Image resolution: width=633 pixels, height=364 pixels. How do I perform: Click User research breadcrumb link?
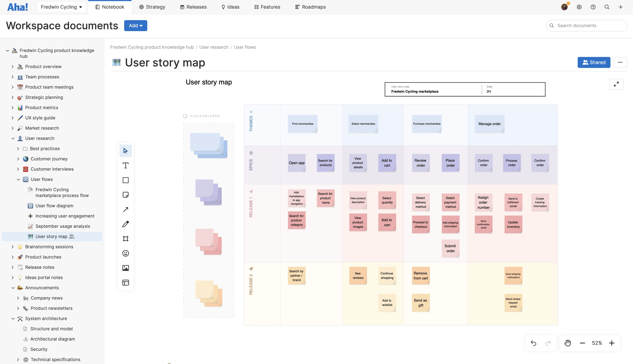point(214,47)
